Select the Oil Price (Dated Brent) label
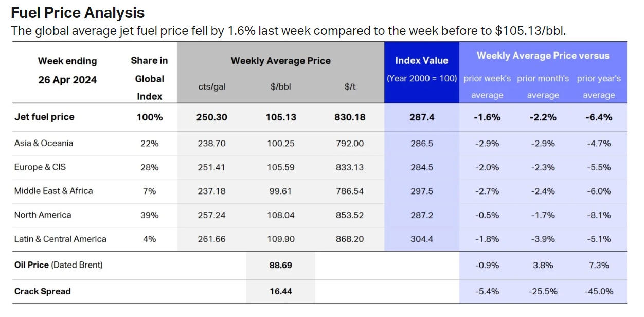This screenshot has height=317, width=644. click(x=59, y=265)
